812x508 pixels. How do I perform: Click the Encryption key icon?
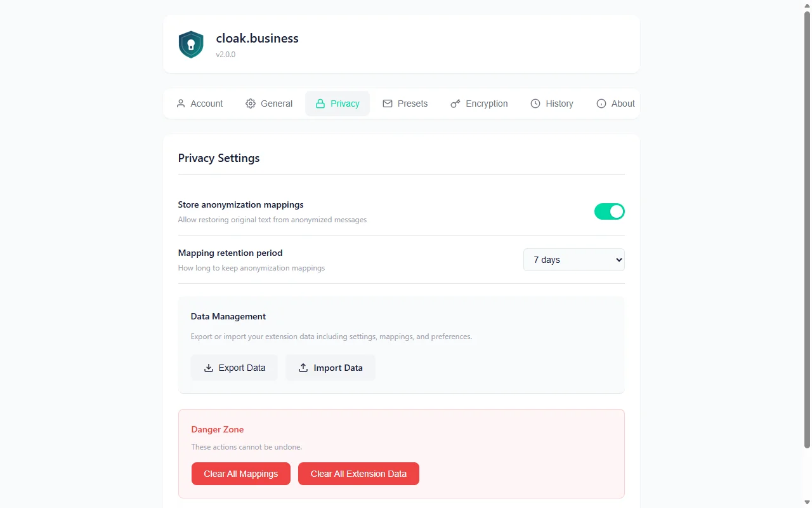coord(455,104)
